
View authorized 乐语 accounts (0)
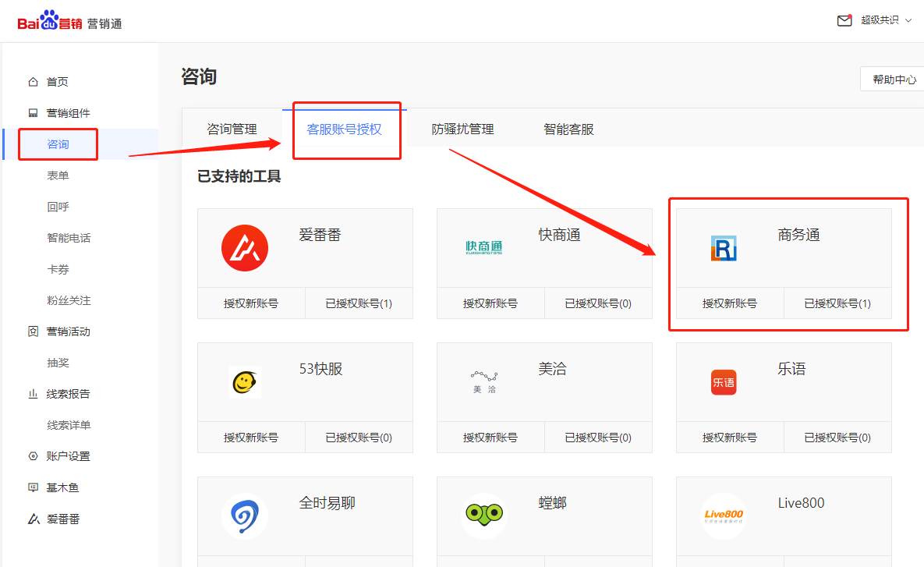(x=837, y=438)
